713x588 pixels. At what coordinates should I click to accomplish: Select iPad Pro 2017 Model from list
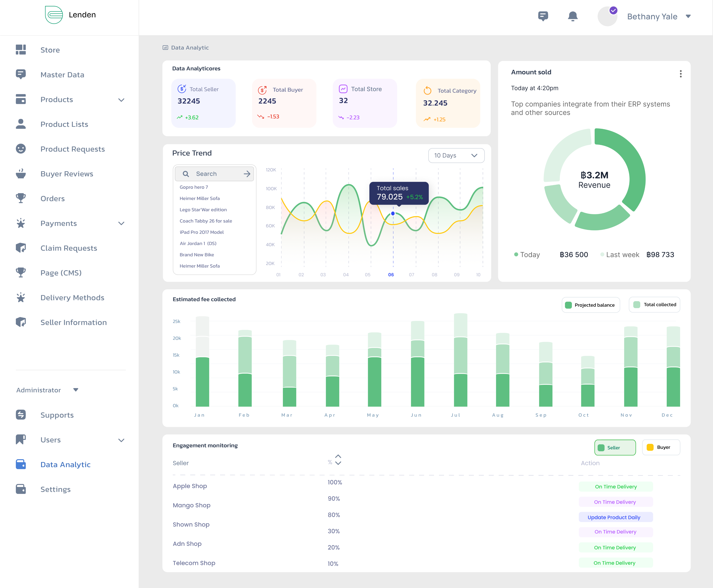pos(201,232)
